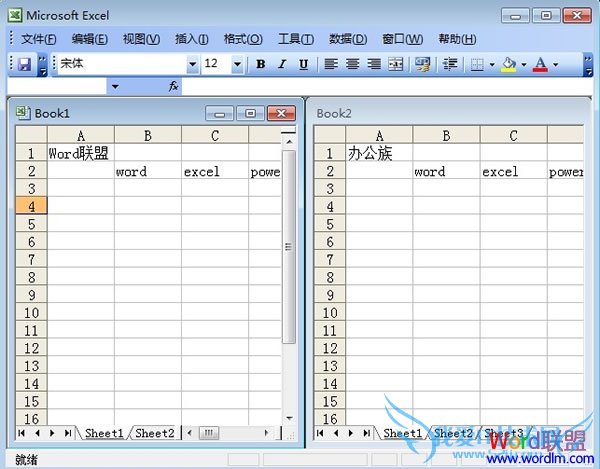600x469 pixels.
Task: Click Select All corner in Book2
Action: pos(329,135)
